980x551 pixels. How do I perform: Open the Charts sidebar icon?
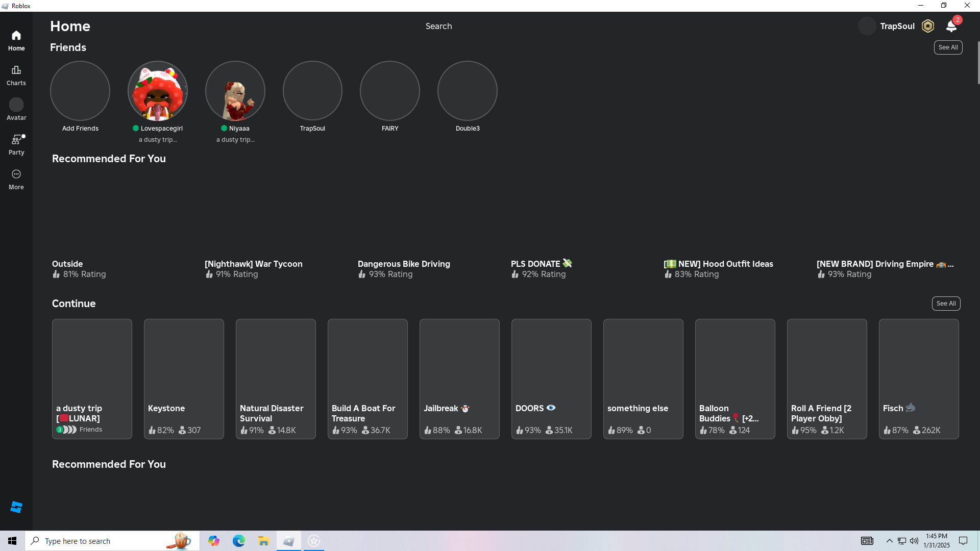[16, 76]
